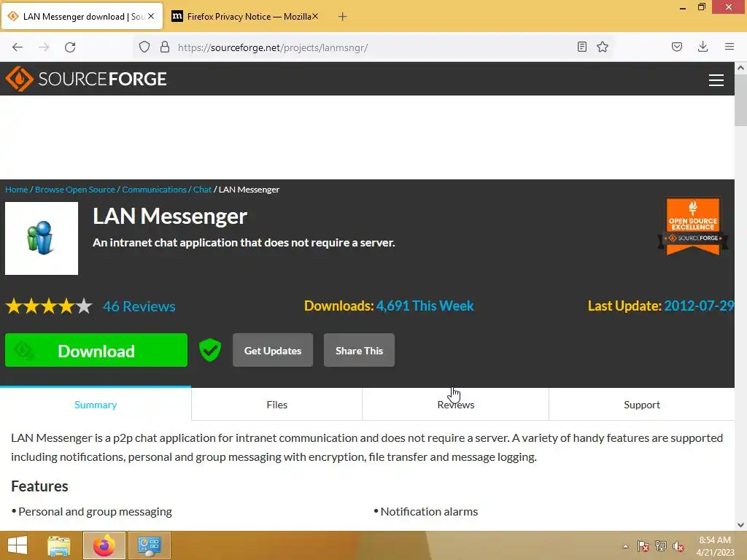
Task: Open SourceForge hamburger site menu
Action: coord(716,80)
